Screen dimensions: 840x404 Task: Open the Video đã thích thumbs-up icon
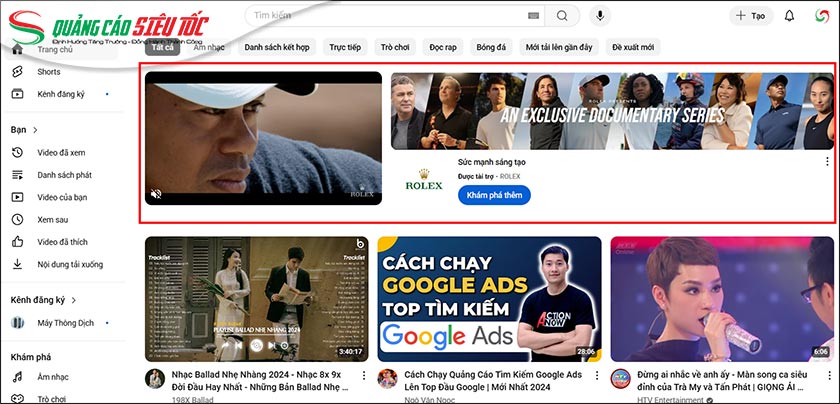tap(17, 242)
